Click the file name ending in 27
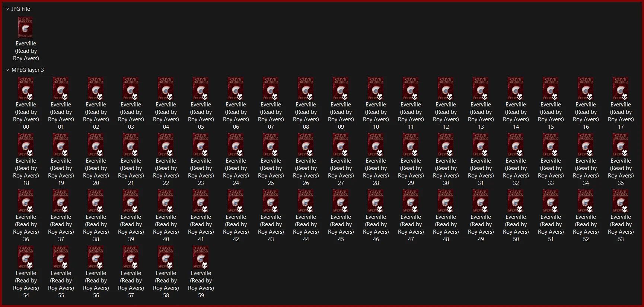644x307 pixels. click(x=341, y=172)
